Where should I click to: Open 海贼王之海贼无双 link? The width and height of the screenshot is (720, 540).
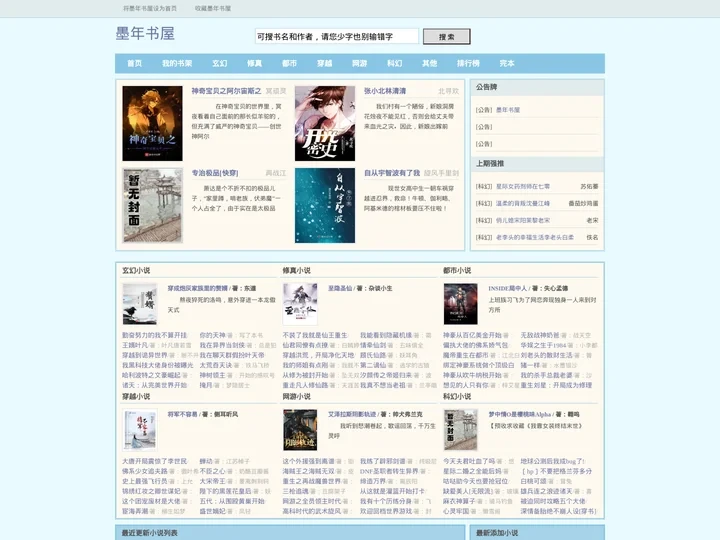pos(311,471)
